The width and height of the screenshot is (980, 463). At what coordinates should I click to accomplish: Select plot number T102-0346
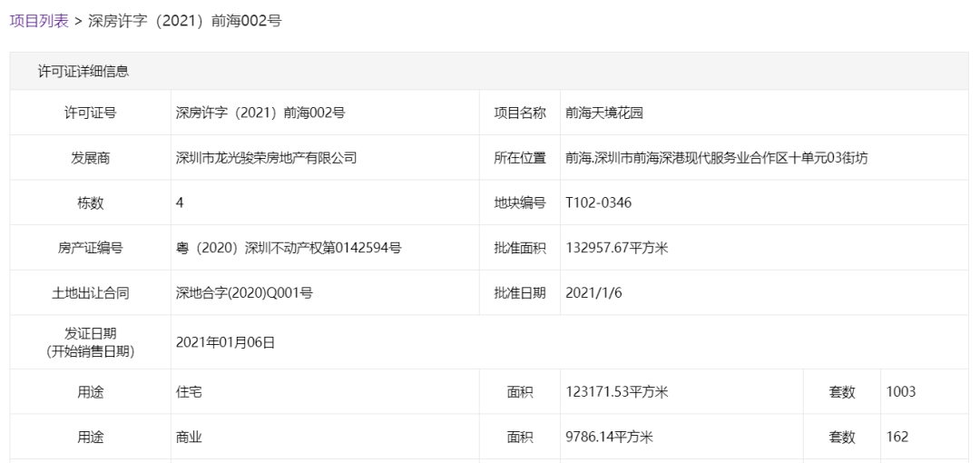(x=598, y=202)
